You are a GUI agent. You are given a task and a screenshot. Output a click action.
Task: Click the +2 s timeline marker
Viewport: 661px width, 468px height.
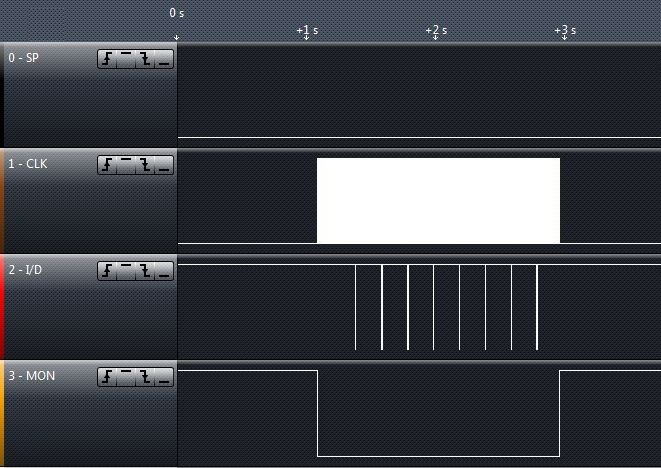point(436,30)
